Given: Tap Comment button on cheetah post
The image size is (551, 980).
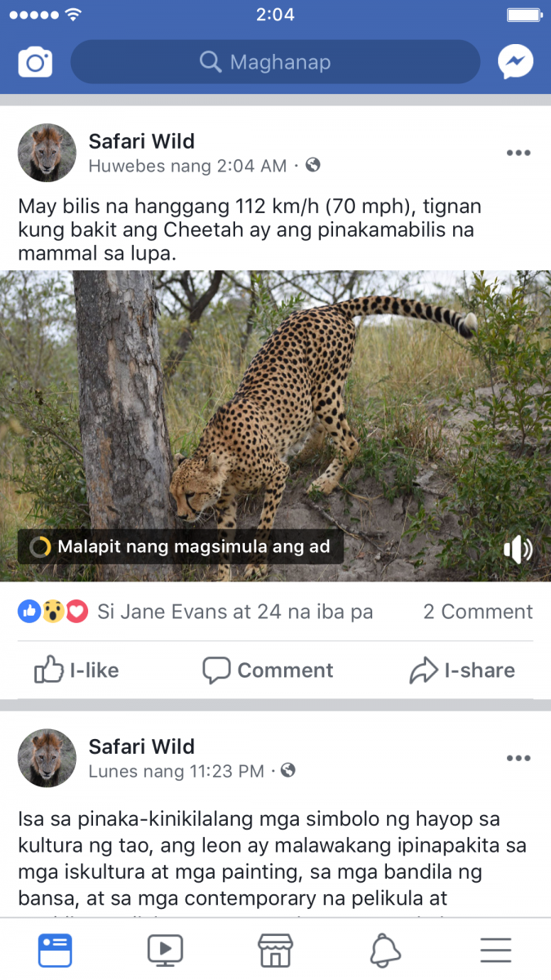Looking at the screenshot, I should [268, 670].
